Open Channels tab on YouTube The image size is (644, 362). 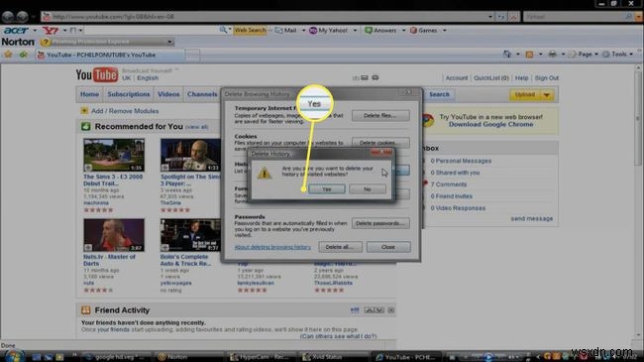pyautogui.click(x=202, y=94)
